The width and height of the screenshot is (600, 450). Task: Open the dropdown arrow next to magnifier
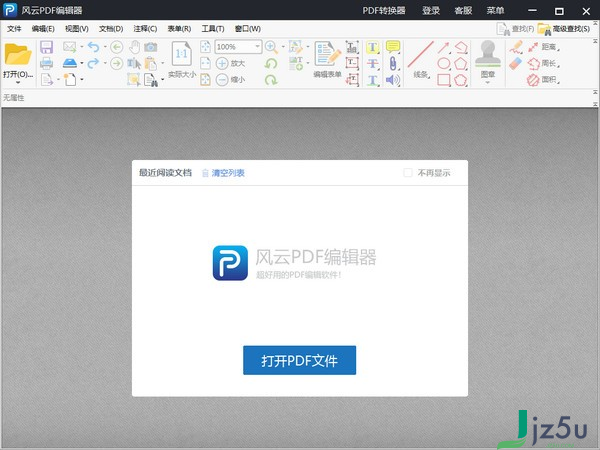tap(283, 47)
